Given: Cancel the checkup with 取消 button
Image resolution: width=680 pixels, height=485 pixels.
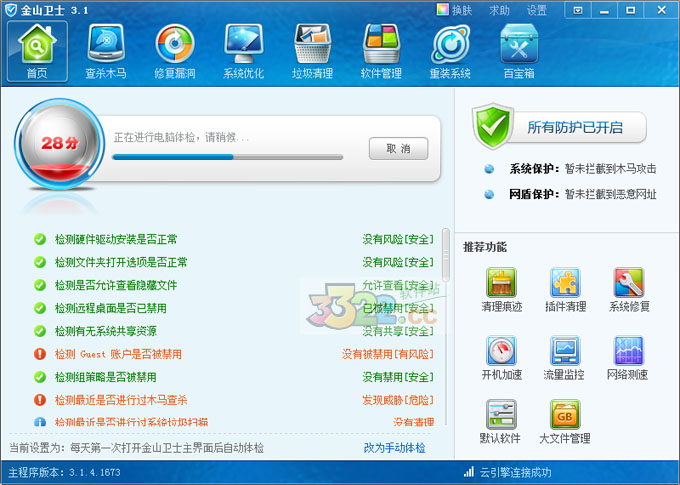Looking at the screenshot, I should tap(399, 149).
